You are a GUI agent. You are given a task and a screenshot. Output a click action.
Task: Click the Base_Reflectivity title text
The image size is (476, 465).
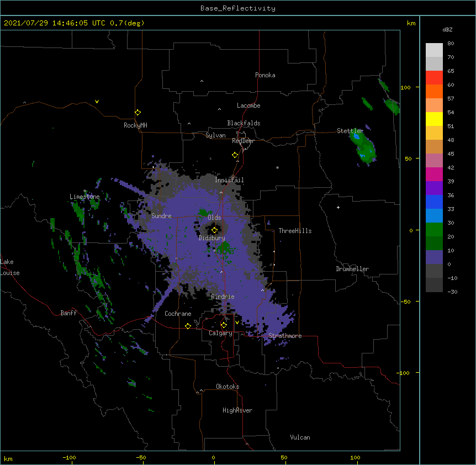point(237,8)
